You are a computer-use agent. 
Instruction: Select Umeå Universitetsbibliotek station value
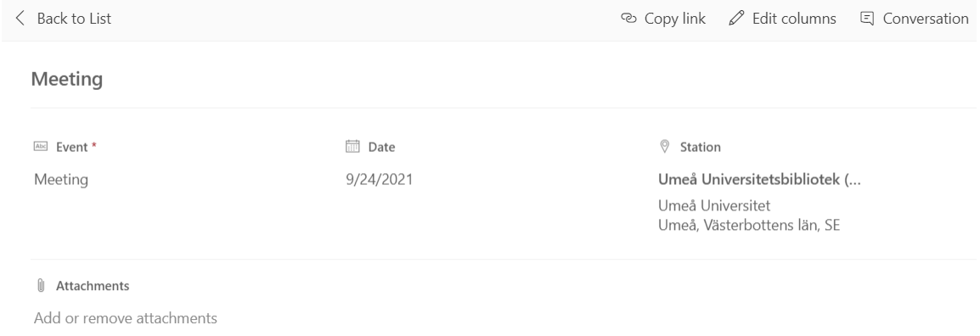[x=759, y=180]
